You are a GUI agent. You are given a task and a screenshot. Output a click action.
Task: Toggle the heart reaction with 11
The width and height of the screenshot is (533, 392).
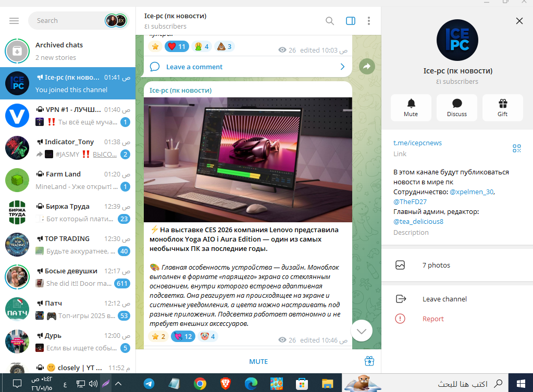[177, 46]
